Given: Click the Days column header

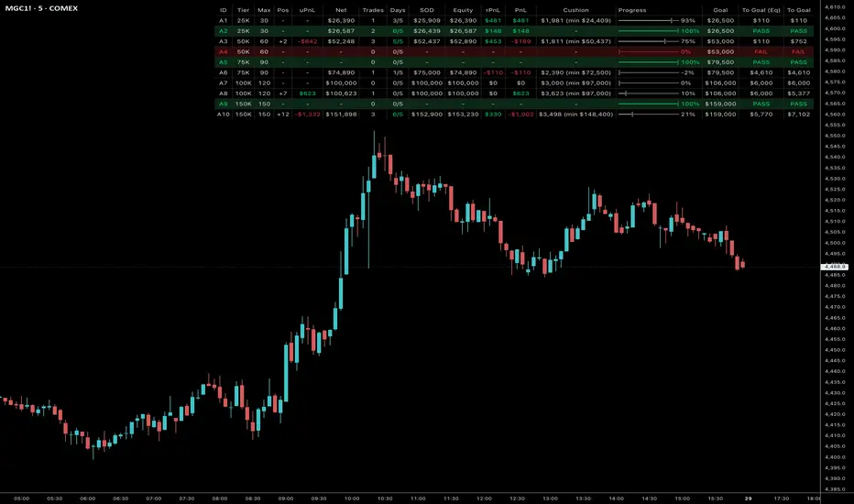Looking at the screenshot, I should pos(398,10).
